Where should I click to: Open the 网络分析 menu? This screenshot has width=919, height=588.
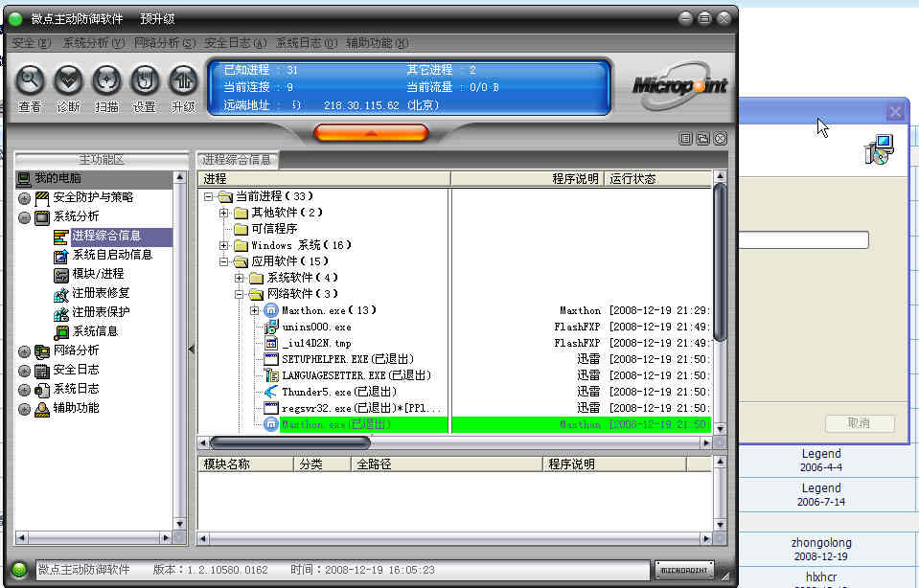(165, 43)
